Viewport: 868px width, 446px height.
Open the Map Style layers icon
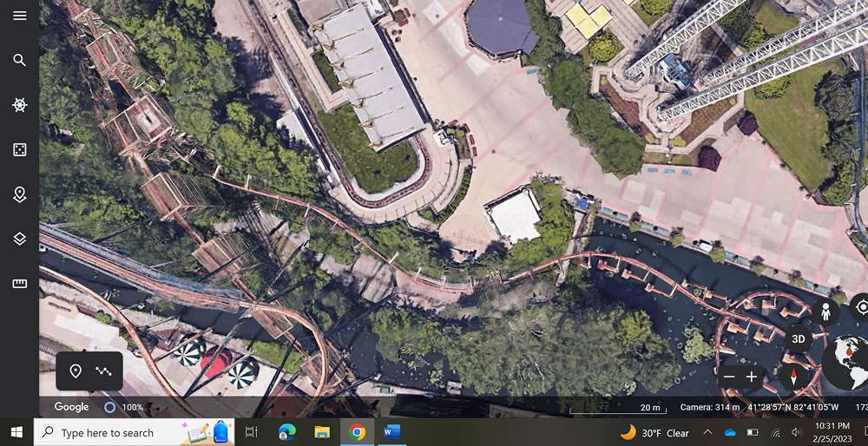pyautogui.click(x=19, y=239)
